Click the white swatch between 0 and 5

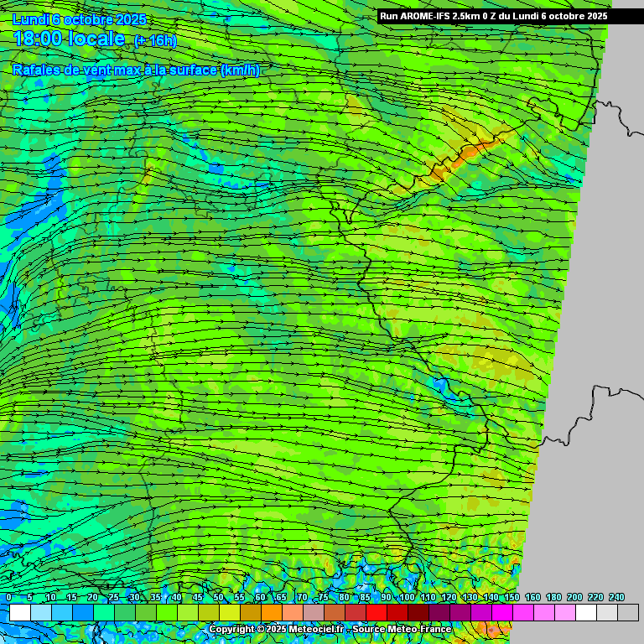(19, 613)
